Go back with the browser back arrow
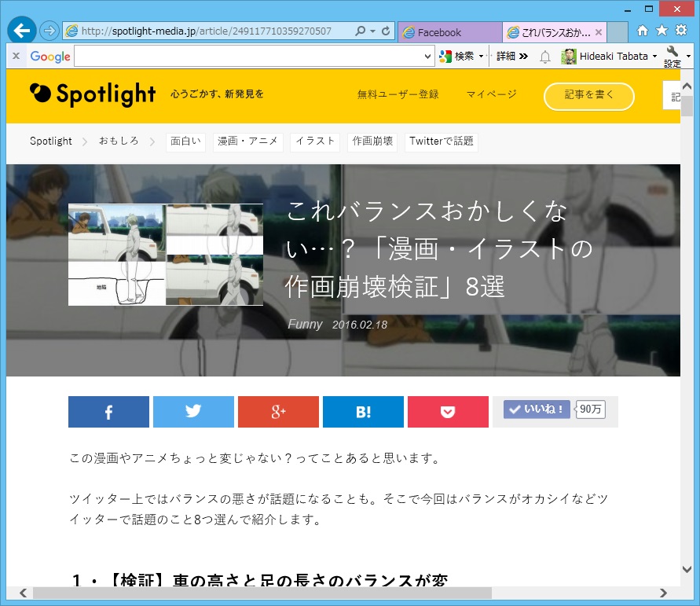The width and height of the screenshot is (700, 606). (x=21, y=31)
